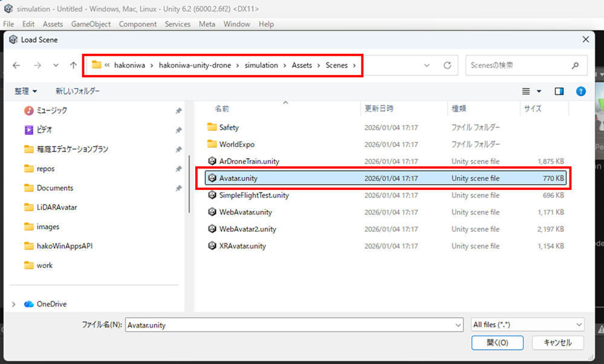Open the GameObject menu in Unity

[x=91, y=24]
